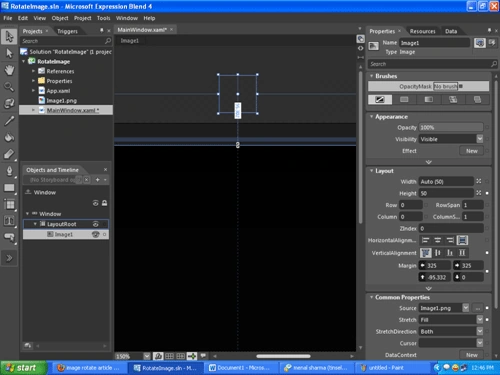Open the Assets chevron in toolbox

9,258
